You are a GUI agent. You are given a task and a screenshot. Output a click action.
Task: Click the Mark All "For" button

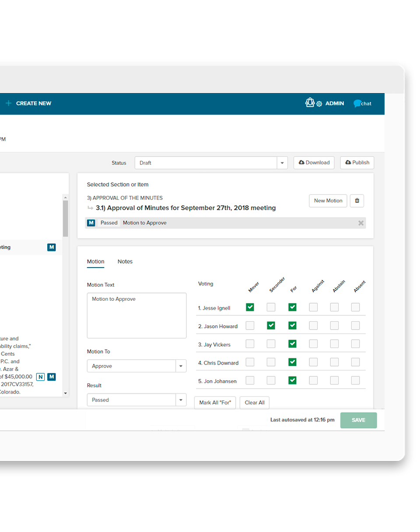[215, 403]
